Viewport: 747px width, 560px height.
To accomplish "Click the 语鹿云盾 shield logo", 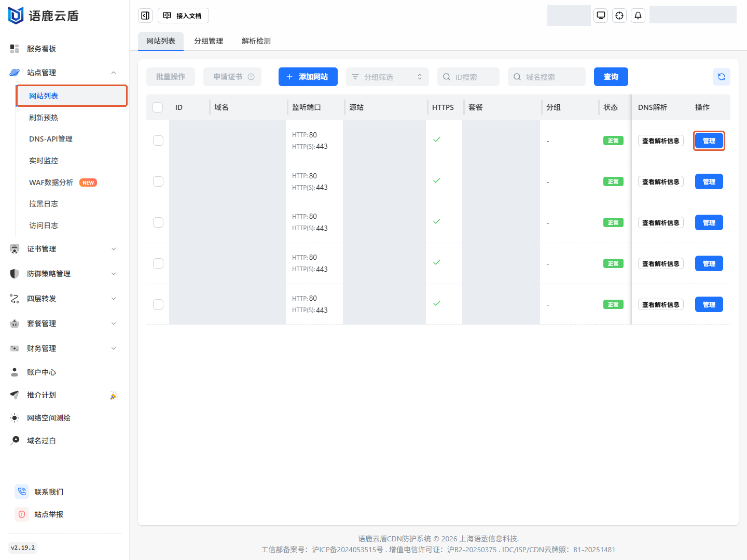I will (16, 16).
